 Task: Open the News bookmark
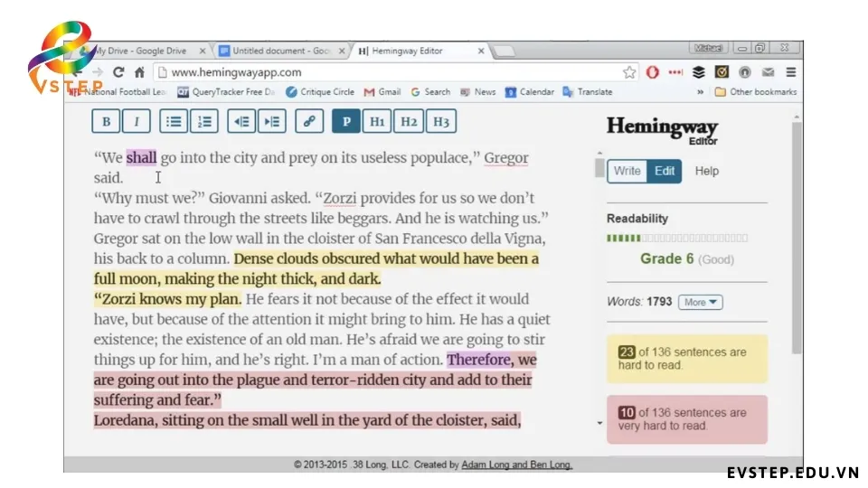pyautogui.click(x=478, y=92)
